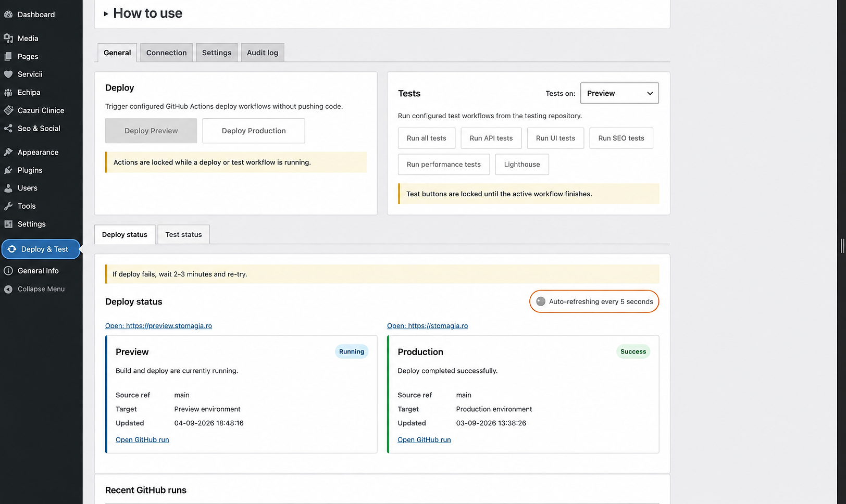Click the Servicii heart icon
Viewport: 846px width, 504px height.
point(8,74)
